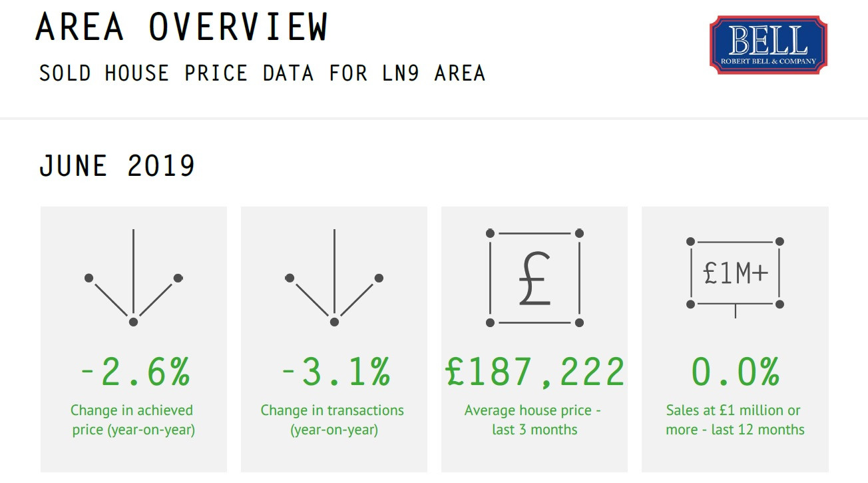868x483 pixels.
Task: Click the pound sign framed icon
Action: tap(535, 278)
